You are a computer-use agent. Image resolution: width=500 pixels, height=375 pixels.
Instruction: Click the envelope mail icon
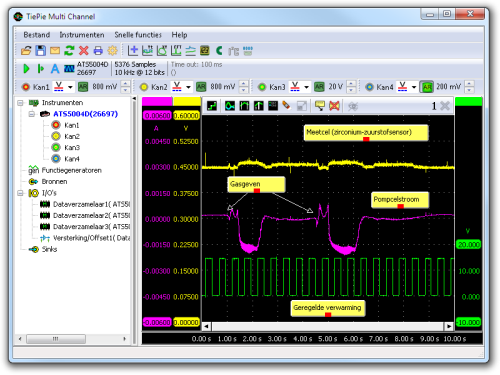(55, 51)
